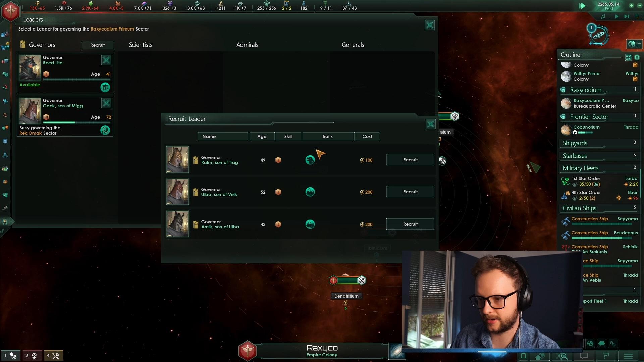Image resolution: width=644 pixels, height=362 pixels.
Task: Select control group 4 icon
Action: [x=53, y=356]
